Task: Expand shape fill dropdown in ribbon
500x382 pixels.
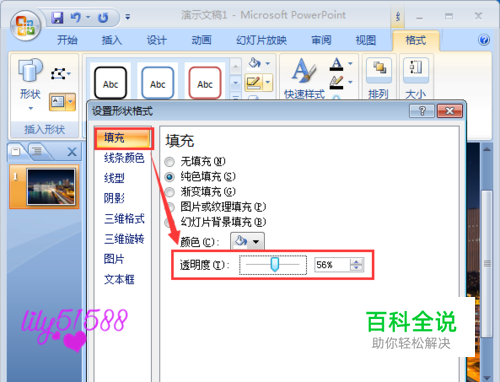Action: 268,63
